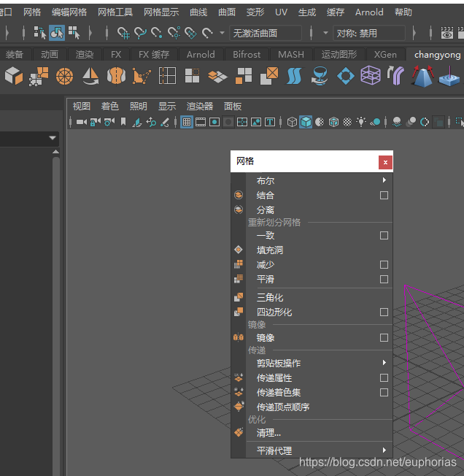This screenshot has height=476, width=464.
Task: Click the polygon cube shelf icon
Action: [14, 76]
